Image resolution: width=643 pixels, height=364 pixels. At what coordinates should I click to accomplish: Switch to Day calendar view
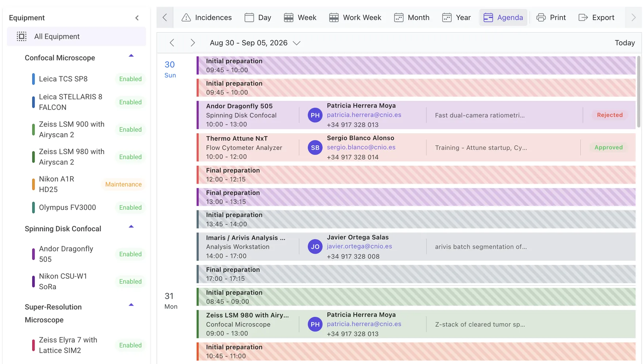(x=258, y=18)
